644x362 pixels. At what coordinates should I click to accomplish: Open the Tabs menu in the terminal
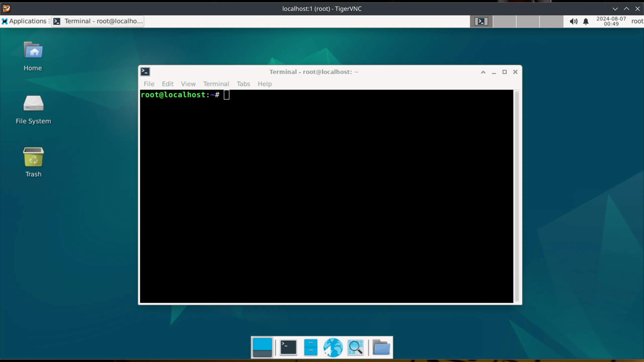pyautogui.click(x=243, y=84)
